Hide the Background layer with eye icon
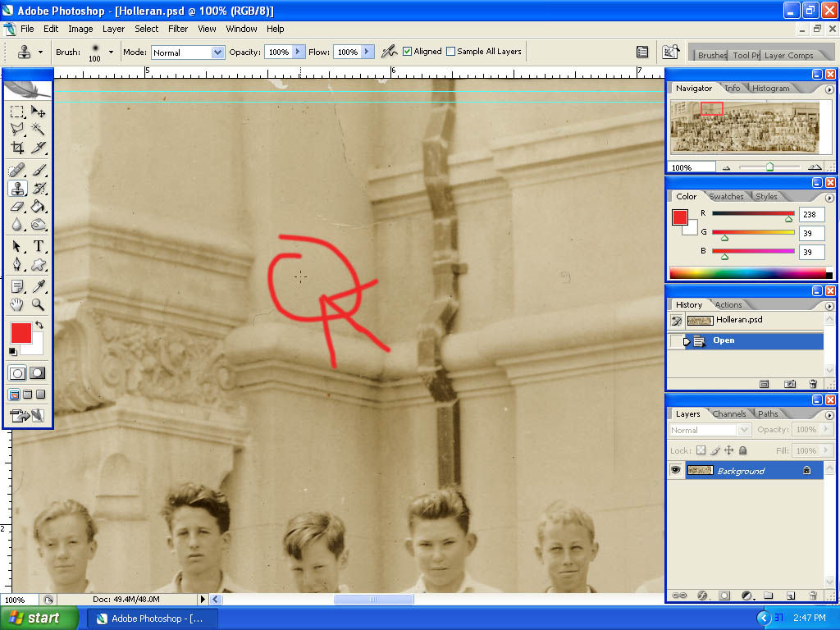Viewport: 840px width, 630px height. coord(676,470)
